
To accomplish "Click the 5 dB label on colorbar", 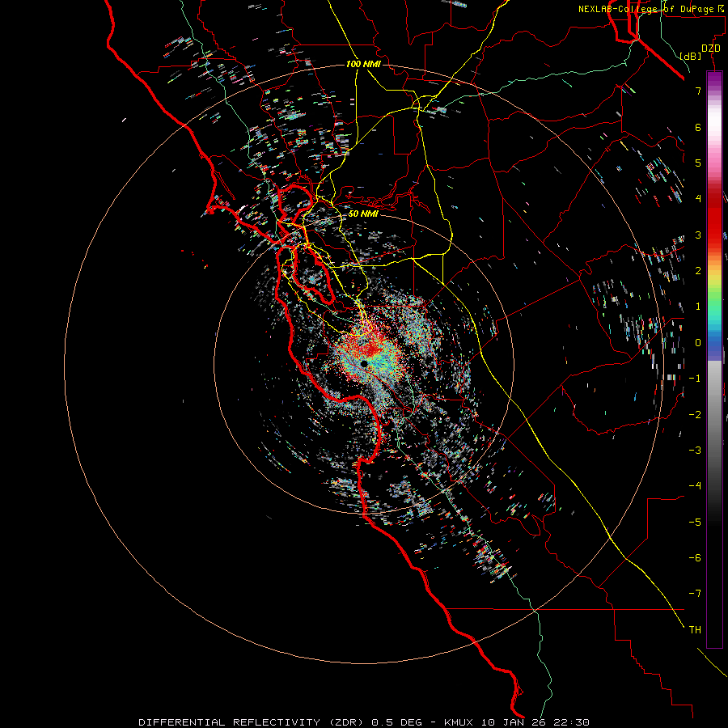I will [x=698, y=163].
